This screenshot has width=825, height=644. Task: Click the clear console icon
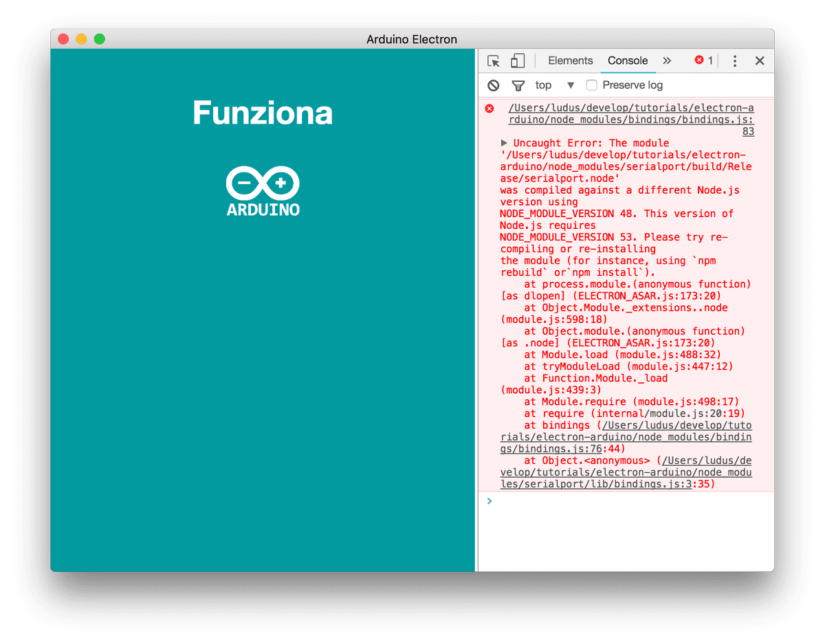click(x=493, y=85)
